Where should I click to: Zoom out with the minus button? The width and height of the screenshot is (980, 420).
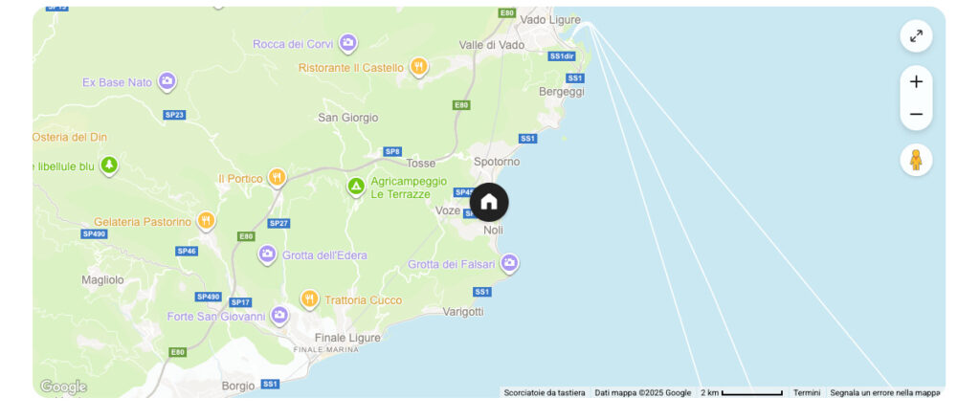coord(916,115)
